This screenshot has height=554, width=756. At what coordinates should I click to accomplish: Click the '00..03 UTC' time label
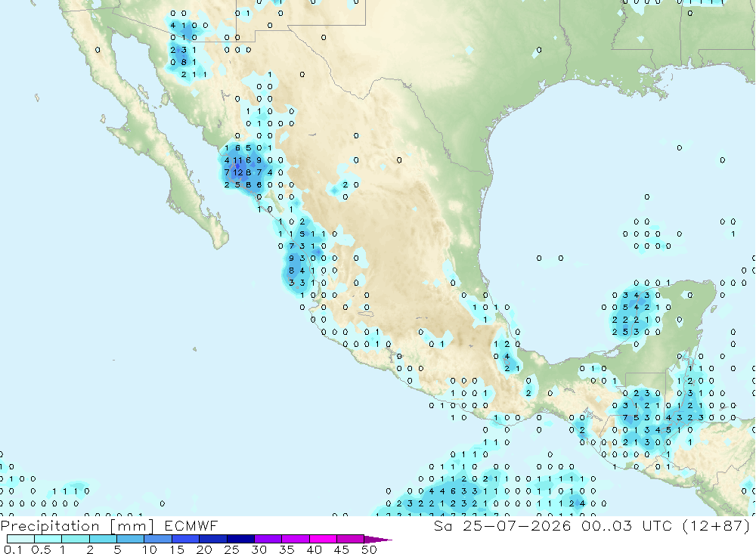pos(627,525)
